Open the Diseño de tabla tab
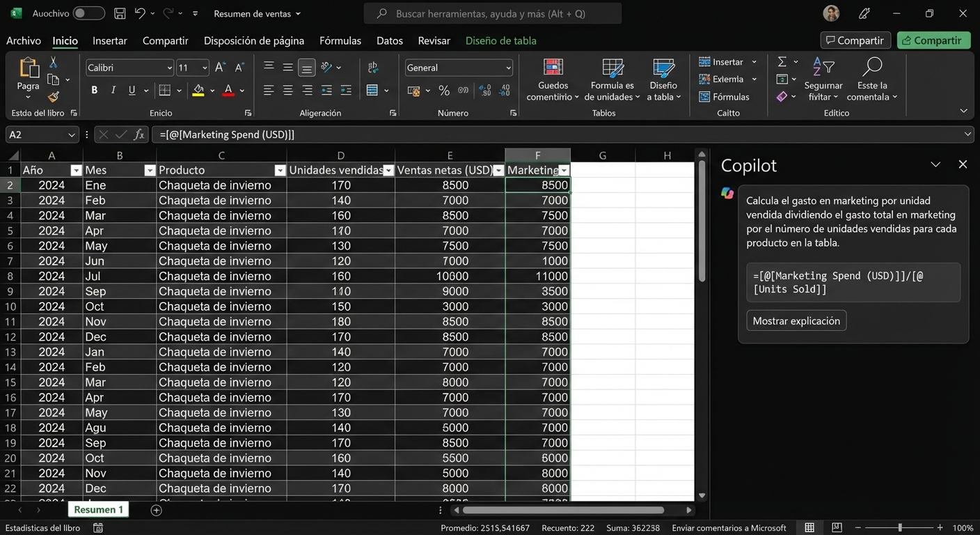The height and width of the screenshot is (535, 980). [501, 40]
